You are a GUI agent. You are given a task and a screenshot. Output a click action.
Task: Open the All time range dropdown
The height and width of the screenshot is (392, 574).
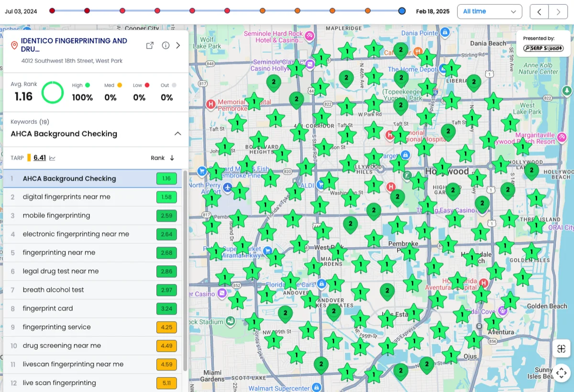(x=489, y=11)
